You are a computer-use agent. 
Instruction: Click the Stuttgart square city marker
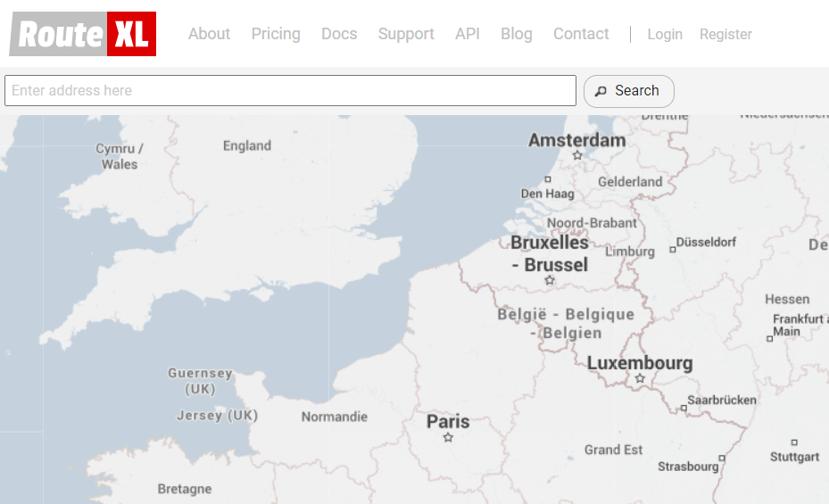click(794, 442)
